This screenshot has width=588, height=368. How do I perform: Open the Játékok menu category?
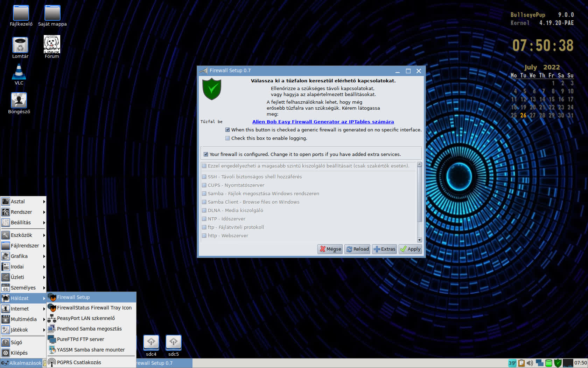click(23, 330)
